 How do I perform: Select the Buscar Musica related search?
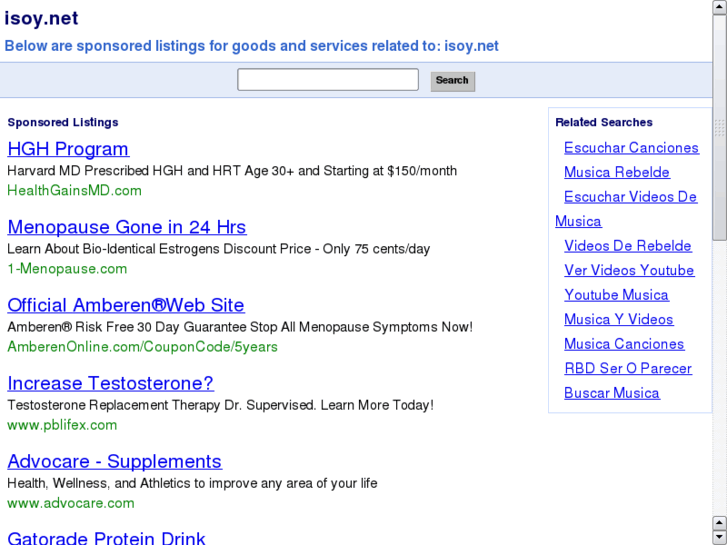[x=612, y=393]
